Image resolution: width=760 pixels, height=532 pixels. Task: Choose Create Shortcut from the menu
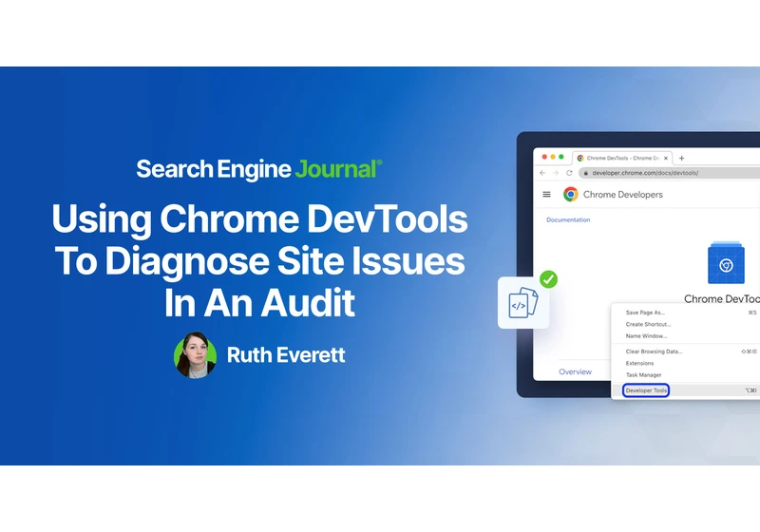pos(685,324)
